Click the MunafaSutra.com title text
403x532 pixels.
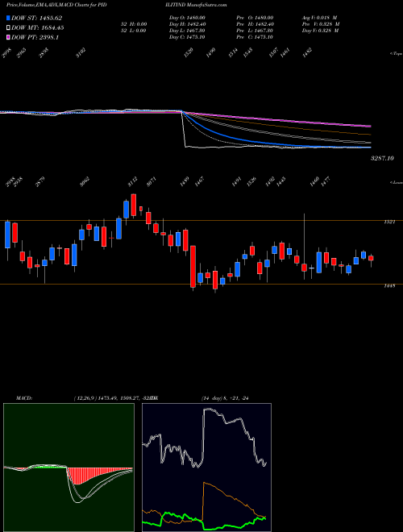(x=207, y=5)
